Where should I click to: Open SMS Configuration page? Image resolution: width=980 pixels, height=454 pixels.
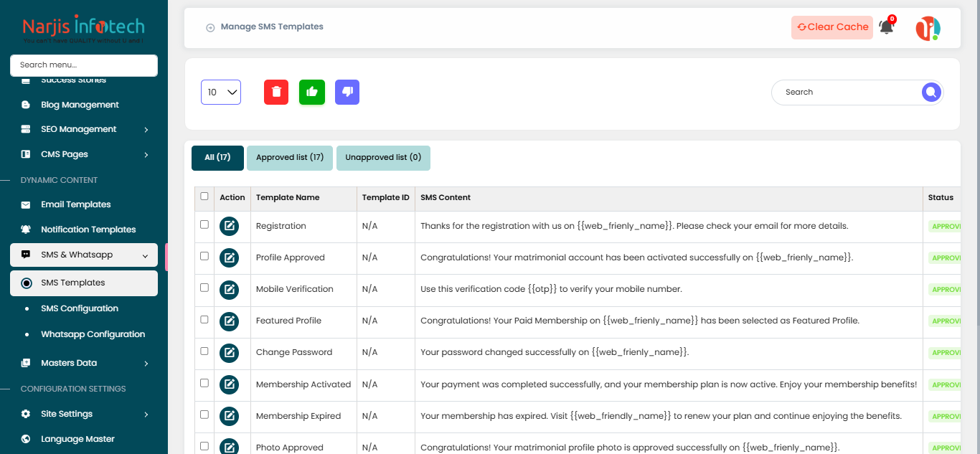point(80,308)
